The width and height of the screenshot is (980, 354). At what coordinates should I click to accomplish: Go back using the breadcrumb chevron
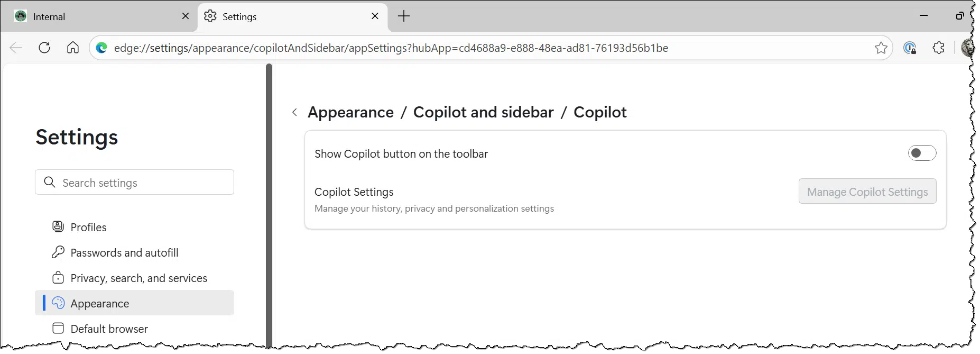(x=295, y=112)
